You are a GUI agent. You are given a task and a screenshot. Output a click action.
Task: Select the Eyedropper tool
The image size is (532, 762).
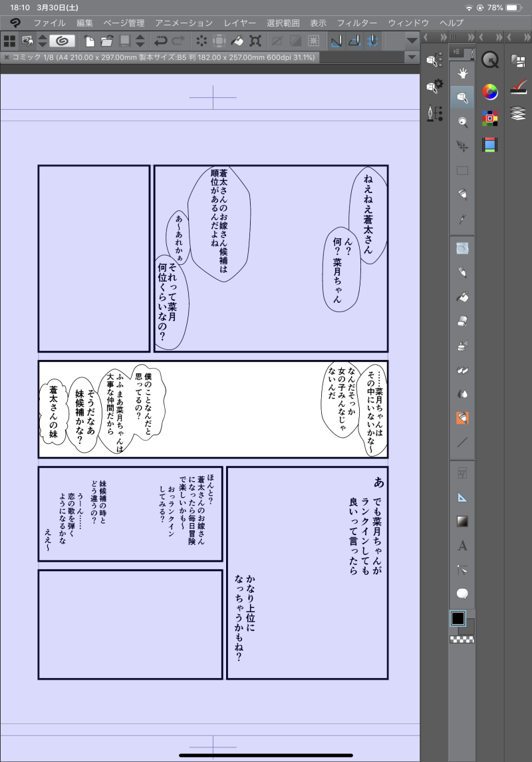[x=463, y=219]
